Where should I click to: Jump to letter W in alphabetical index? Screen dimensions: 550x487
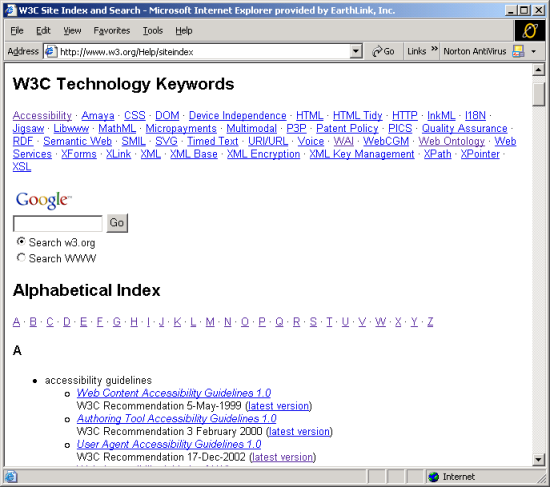380,322
